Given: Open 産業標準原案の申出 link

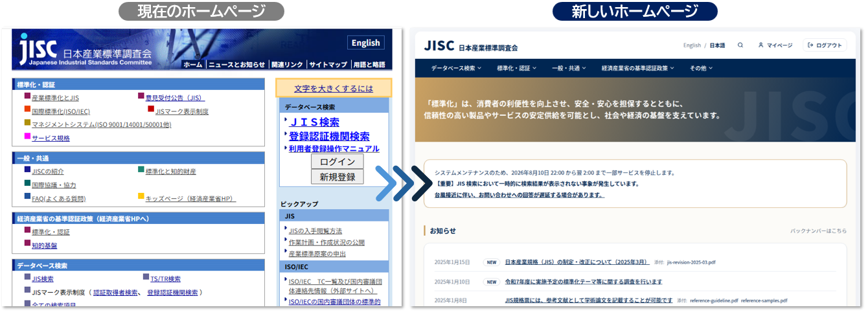Looking at the screenshot, I should coord(317,254).
